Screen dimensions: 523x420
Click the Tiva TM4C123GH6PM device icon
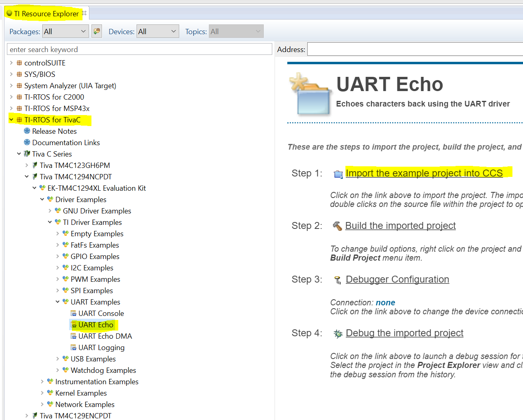point(35,165)
